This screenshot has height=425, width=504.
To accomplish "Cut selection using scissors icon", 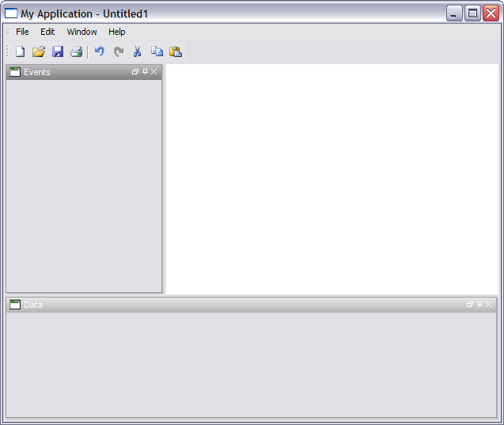I will (x=137, y=51).
